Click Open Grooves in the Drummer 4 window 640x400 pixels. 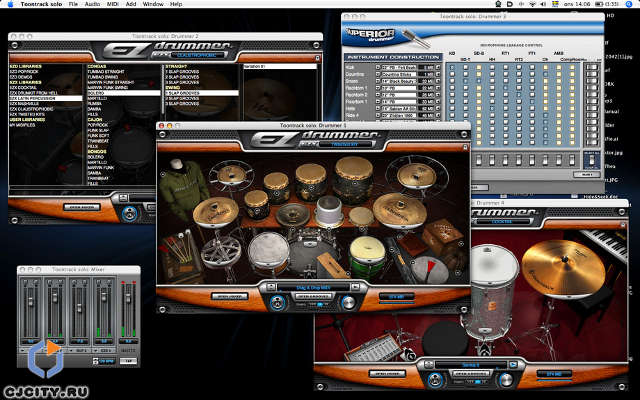pyautogui.click(x=470, y=373)
